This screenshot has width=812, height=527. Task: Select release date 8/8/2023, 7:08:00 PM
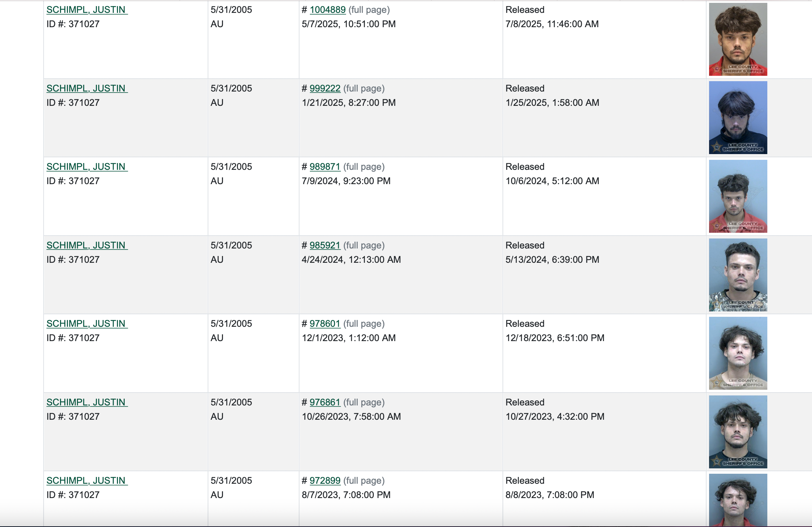click(550, 495)
